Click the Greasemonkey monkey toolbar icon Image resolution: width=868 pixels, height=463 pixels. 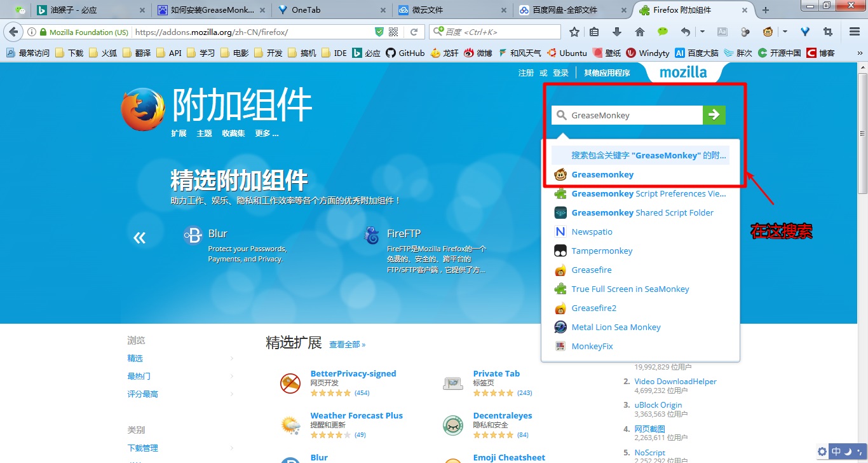(768, 31)
